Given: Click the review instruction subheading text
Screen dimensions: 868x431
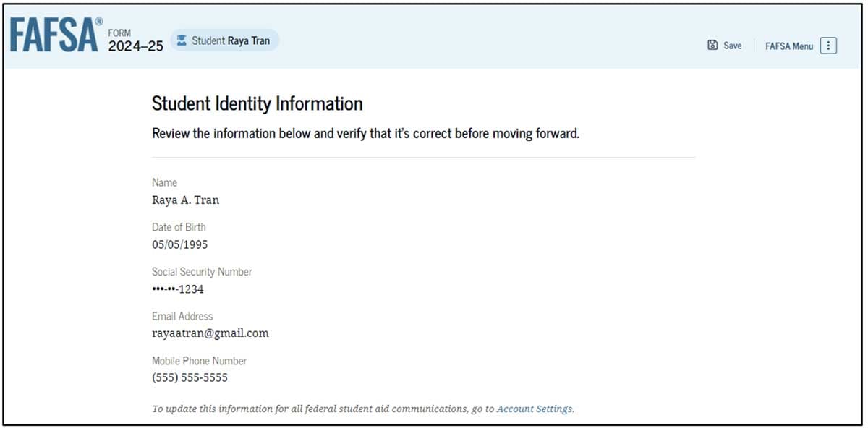Looking at the screenshot, I should (x=365, y=134).
